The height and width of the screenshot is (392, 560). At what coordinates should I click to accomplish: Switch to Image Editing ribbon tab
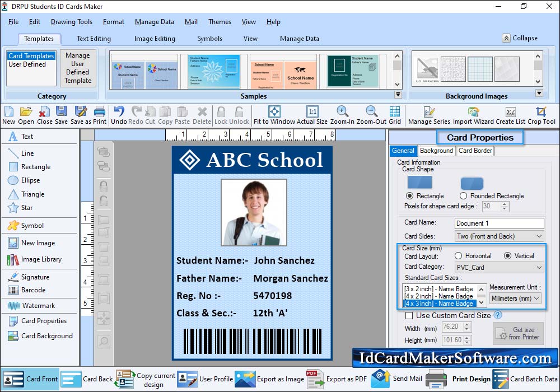pos(155,39)
